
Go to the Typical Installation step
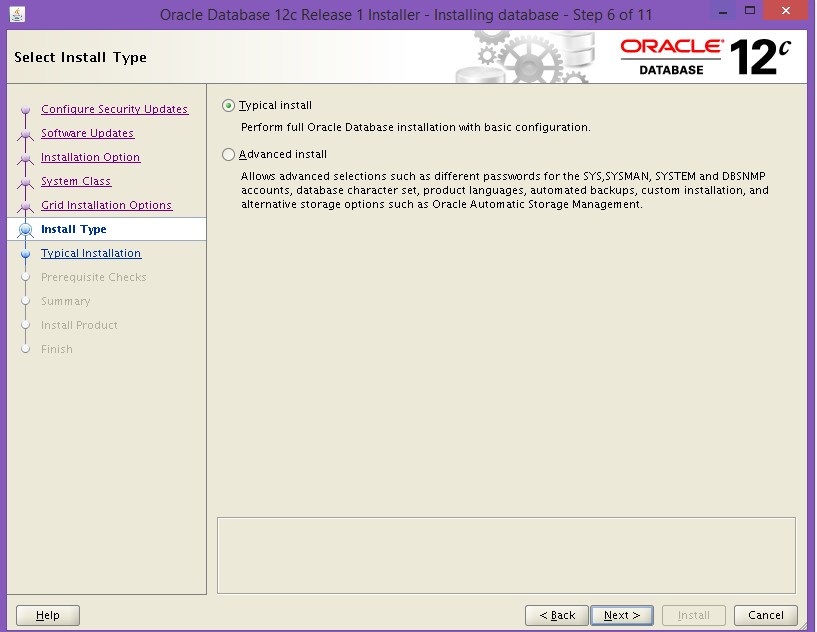91,253
